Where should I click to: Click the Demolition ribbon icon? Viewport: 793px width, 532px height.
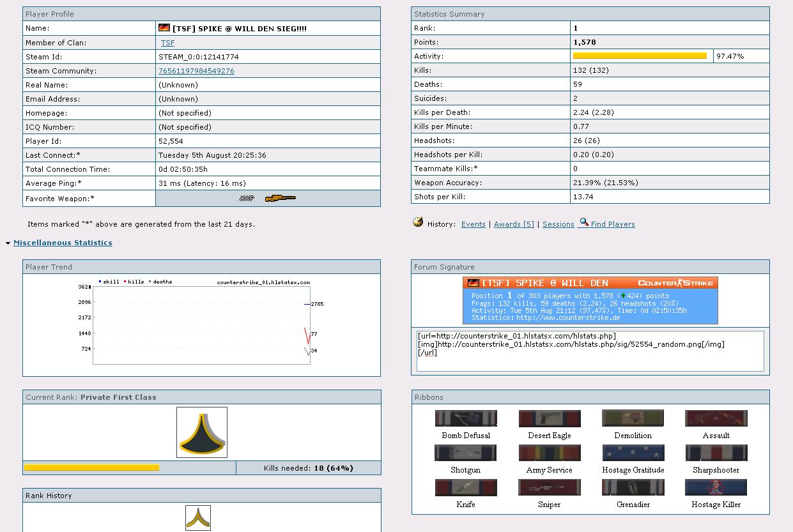[633, 418]
